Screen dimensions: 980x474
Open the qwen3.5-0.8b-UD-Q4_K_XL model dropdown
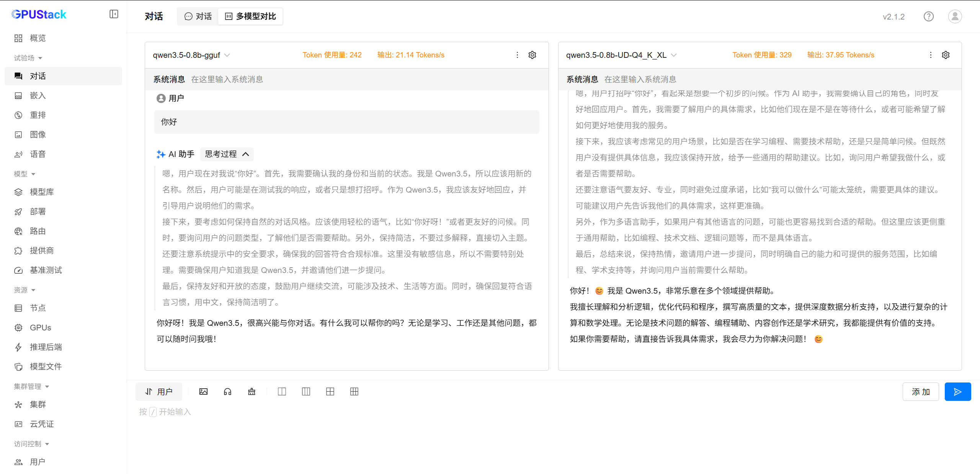(621, 55)
